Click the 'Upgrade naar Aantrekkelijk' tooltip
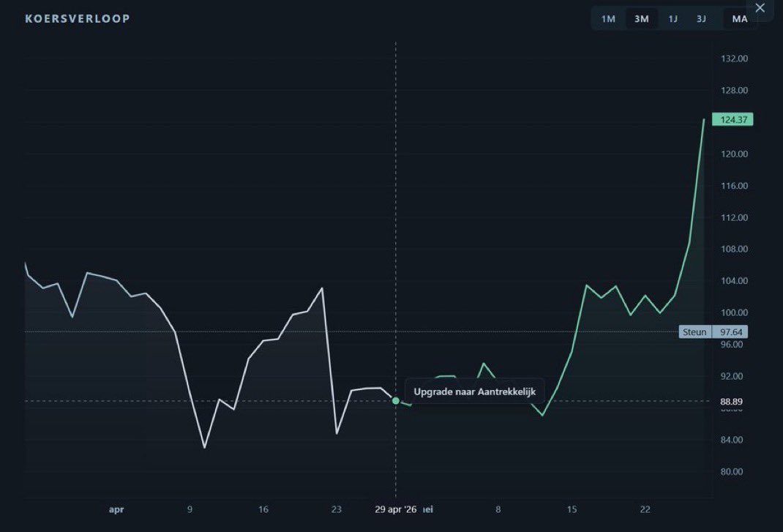Image resolution: width=783 pixels, height=532 pixels. click(x=474, y=391)
